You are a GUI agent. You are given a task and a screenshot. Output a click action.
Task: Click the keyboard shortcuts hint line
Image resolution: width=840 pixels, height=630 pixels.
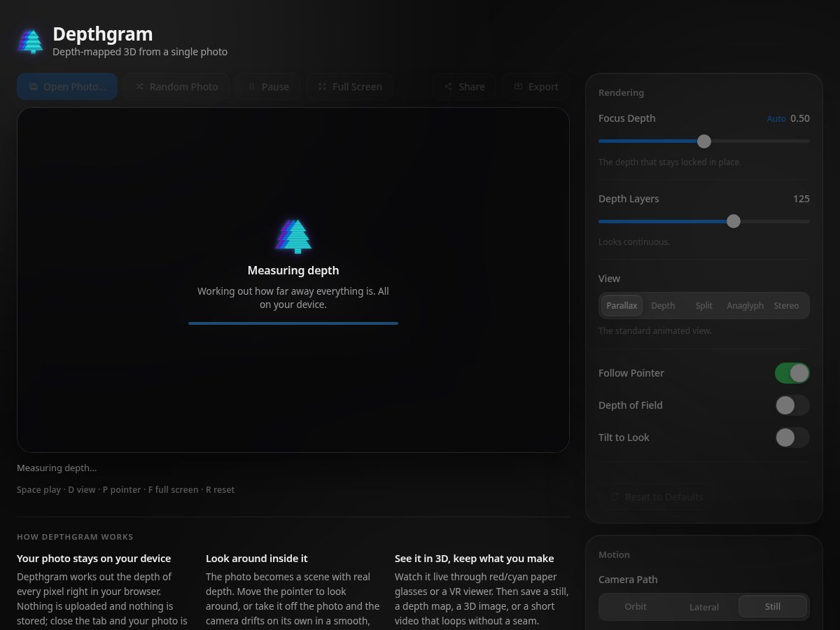coord(126,490)
